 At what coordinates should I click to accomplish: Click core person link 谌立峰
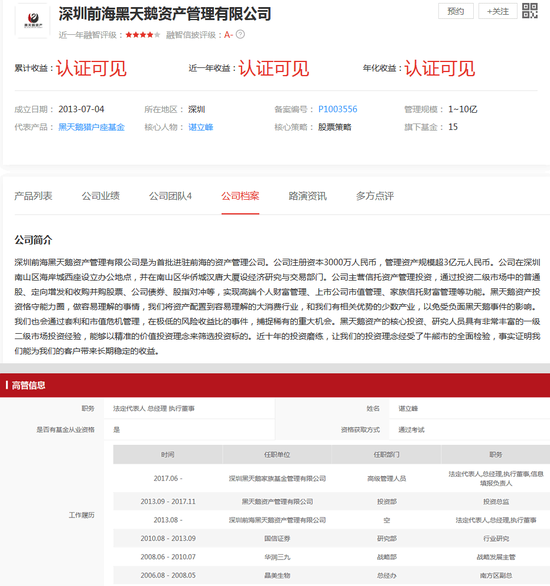pyautogui.click(x=201, y=127)
